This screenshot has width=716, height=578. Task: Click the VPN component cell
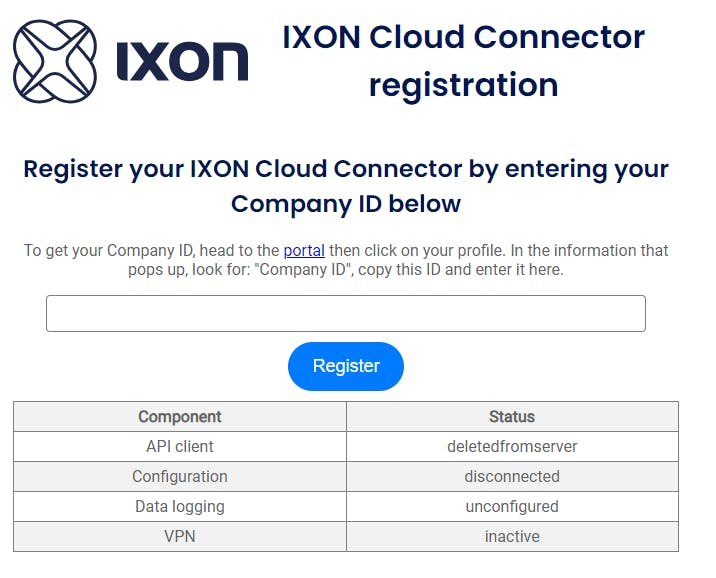click(180, 536)
